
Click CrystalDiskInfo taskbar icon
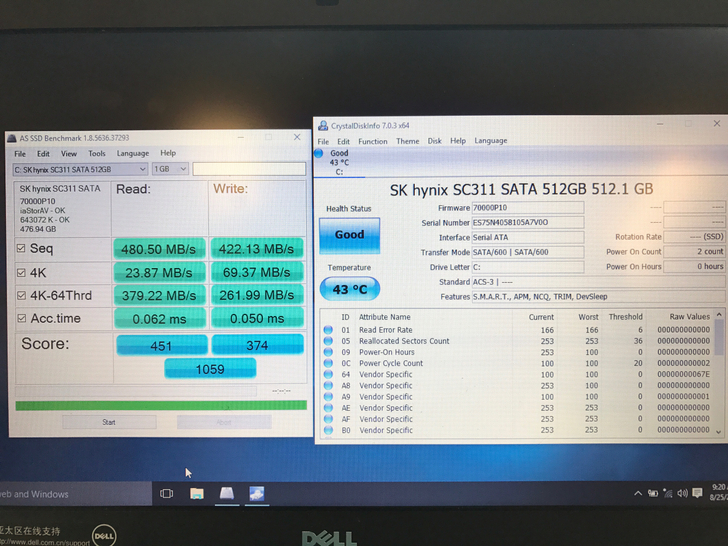257,493
